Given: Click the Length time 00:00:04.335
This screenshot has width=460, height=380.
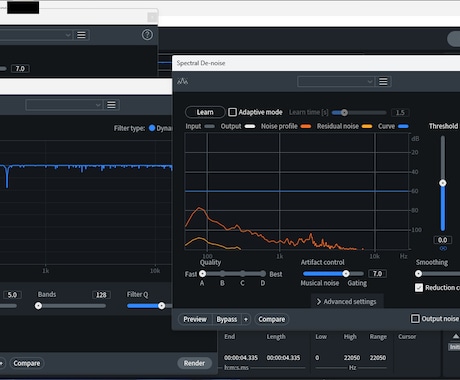Looking at the screenshot, I should [x=283, y=358].
